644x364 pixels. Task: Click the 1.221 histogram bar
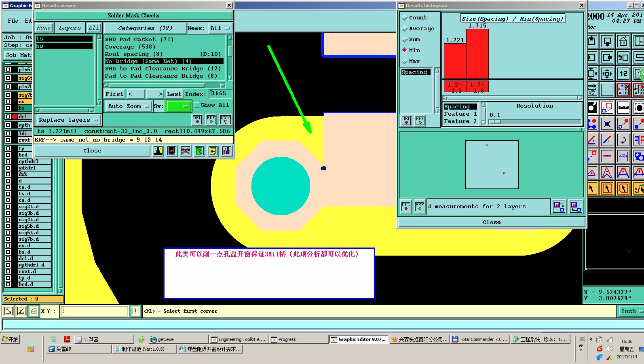coord(455,61)
